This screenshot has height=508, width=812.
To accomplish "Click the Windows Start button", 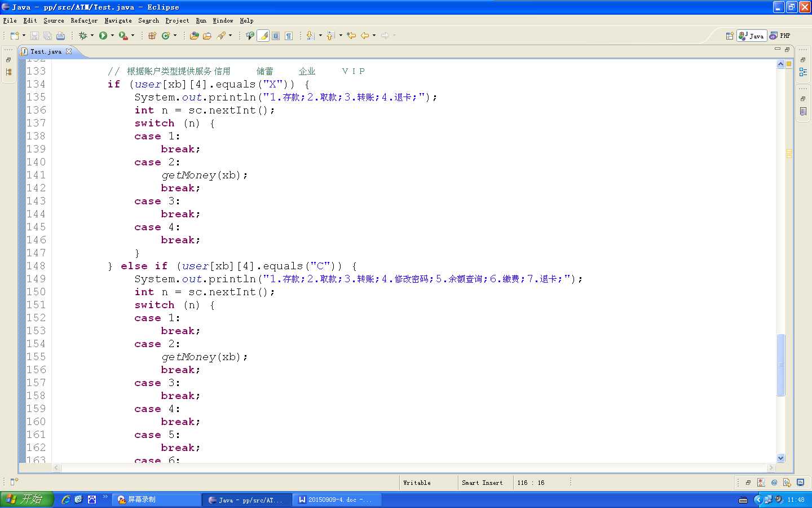I will (27, 499).
